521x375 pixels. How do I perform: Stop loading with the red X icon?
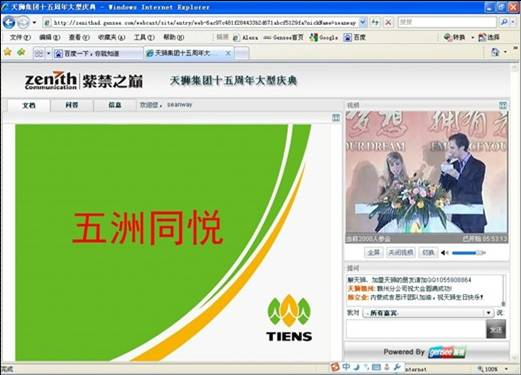coord(388,22)
